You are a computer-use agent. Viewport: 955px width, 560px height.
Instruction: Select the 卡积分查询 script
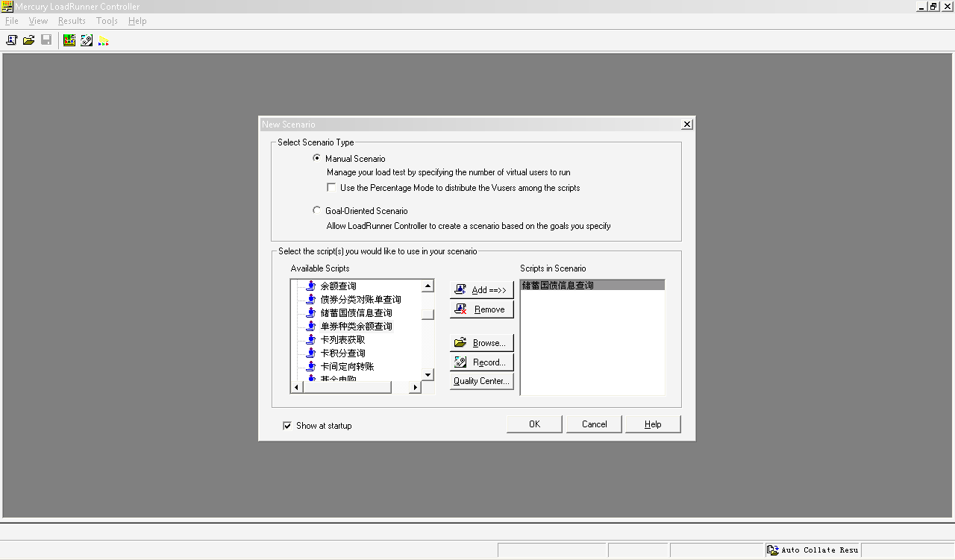click(x=342, y=353)
